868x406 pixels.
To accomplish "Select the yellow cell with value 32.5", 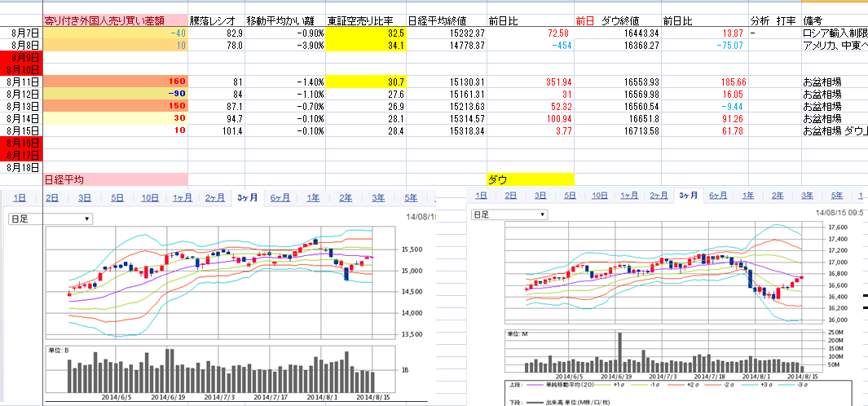I will 364,32.
